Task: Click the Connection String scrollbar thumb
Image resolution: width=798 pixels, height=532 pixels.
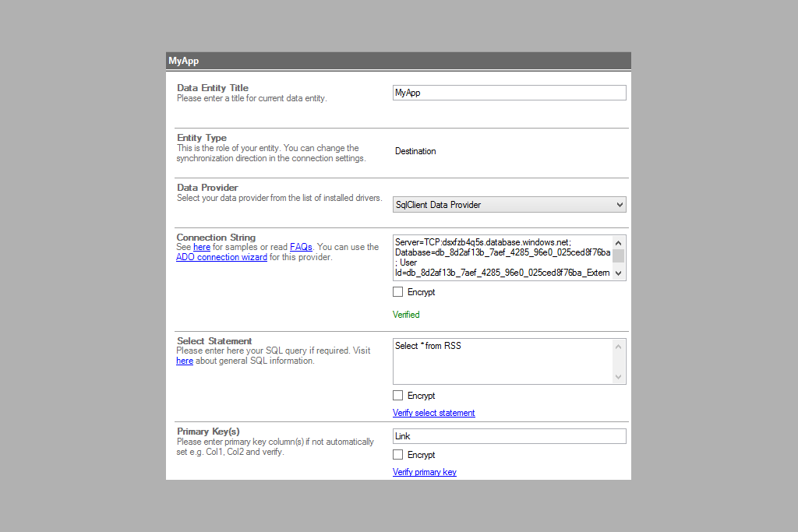Action: [619, 256]
